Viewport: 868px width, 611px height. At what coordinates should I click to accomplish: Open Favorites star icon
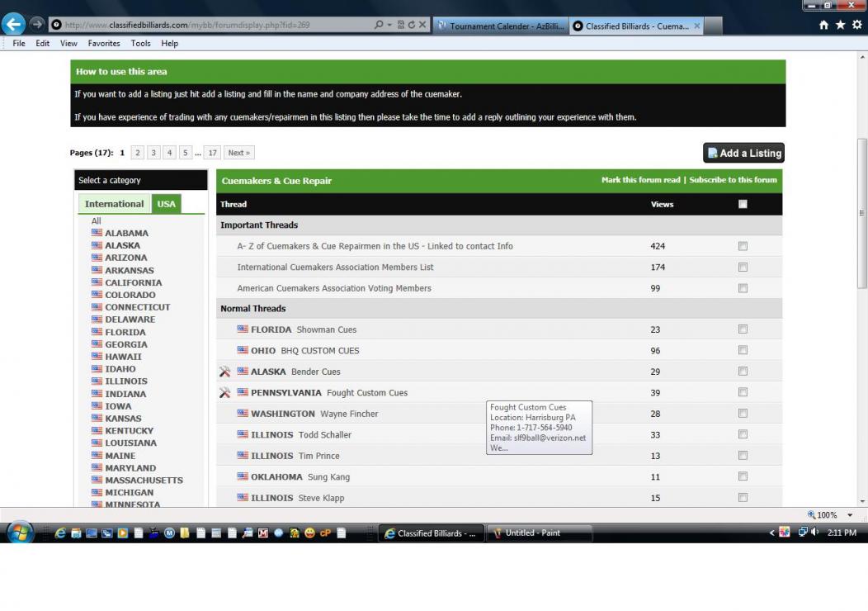pyautogui.click(x=840, y=25)
